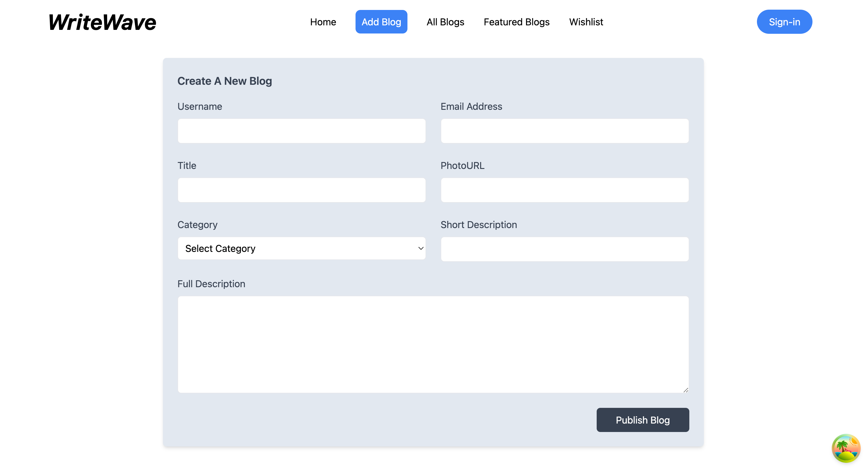Screen dimensions: 868x470
Task: Open the All Blogs page
Action: click(x=445, y=22)
